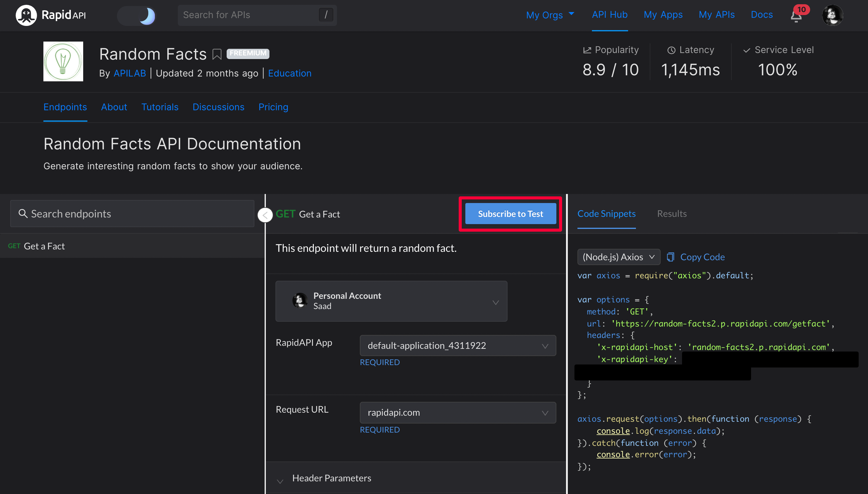Open the notifications bell icon
The height and width of the screenshot is (494, 868).
click(796, 16)
